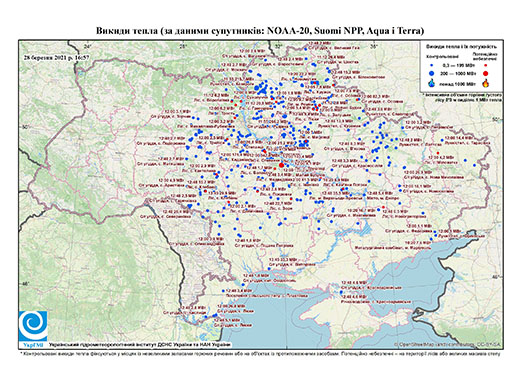Click the blue flame legend icon
This screenshot has height=368, width=520.
pyautogui.click(x=431, y=83)
